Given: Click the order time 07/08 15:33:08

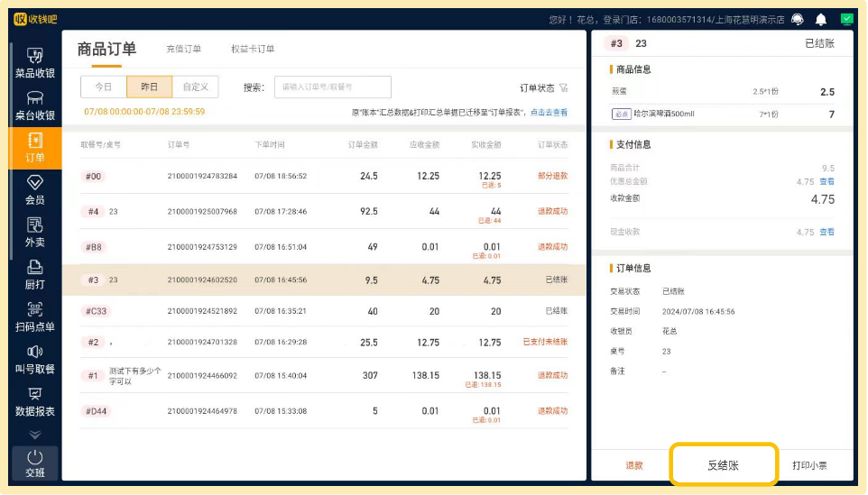Looking at the screenshot, I should coord(281,411).
